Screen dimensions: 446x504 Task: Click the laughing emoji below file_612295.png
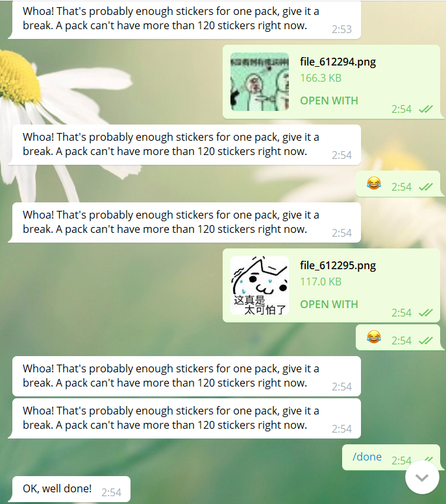coord(373,337)
